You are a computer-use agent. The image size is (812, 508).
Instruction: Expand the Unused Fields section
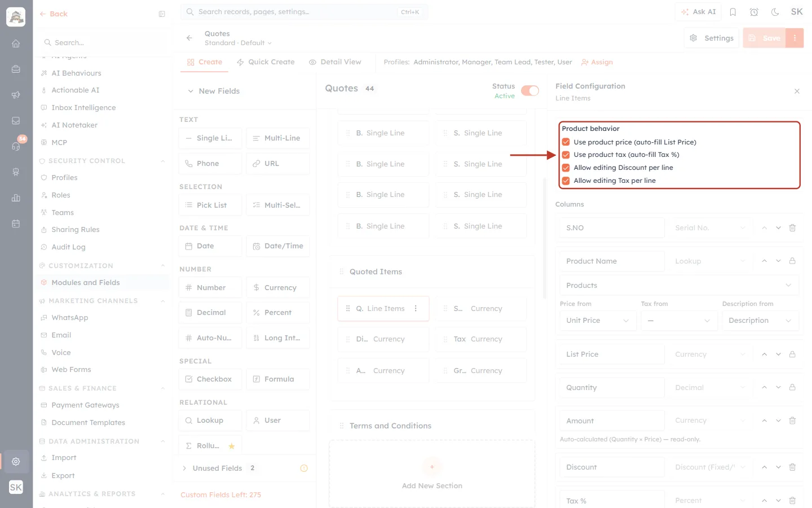click(x=184, y=468)
